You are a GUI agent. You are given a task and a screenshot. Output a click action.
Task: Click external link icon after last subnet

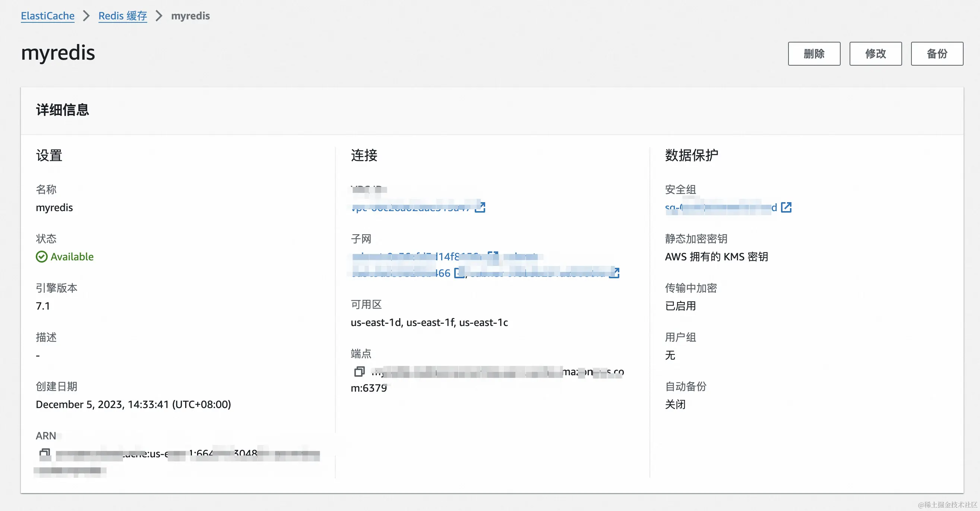pyautogui.click(x=614, y=273)
